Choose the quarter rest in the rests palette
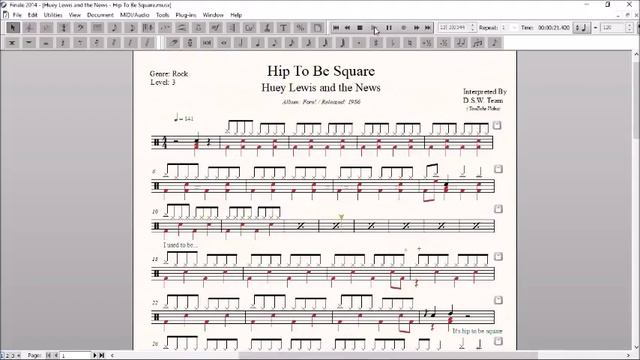640x360 pixels. pos(63,42)
